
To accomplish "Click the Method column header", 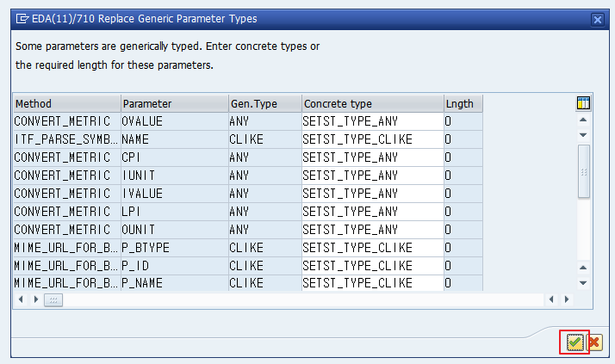I will point(66,103).
